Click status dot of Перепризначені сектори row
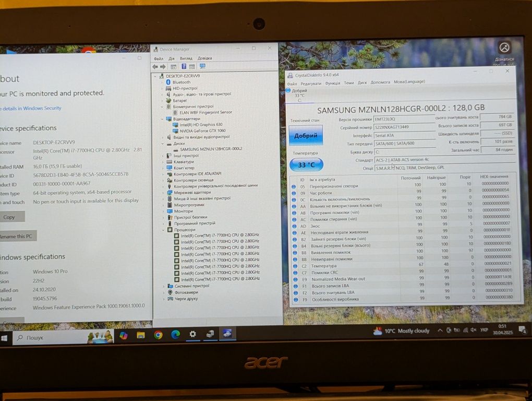 click(294, 186)
